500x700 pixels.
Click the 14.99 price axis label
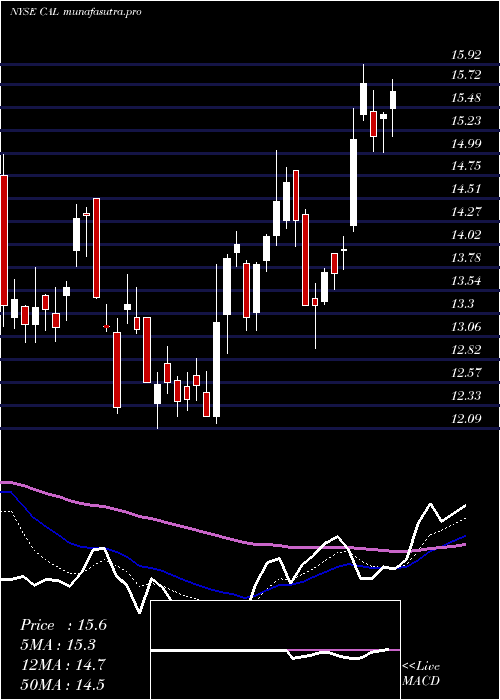[x=466, y=143]
